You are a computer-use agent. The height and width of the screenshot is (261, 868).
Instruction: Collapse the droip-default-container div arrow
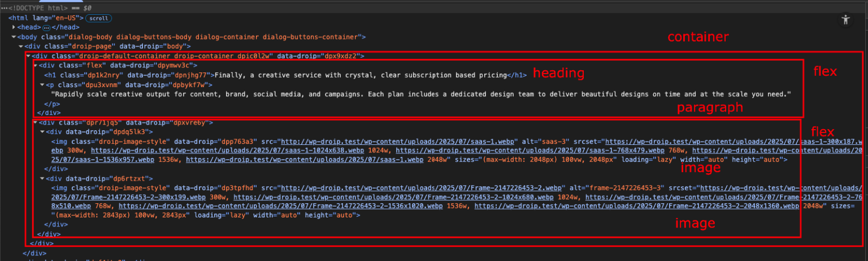tap(28, 56)
